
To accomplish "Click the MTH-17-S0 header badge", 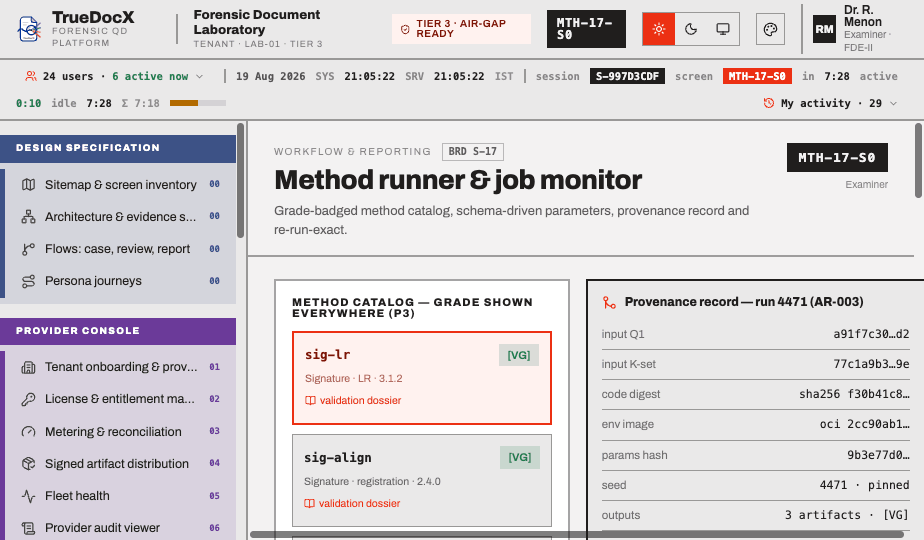I will pos(586,29).
